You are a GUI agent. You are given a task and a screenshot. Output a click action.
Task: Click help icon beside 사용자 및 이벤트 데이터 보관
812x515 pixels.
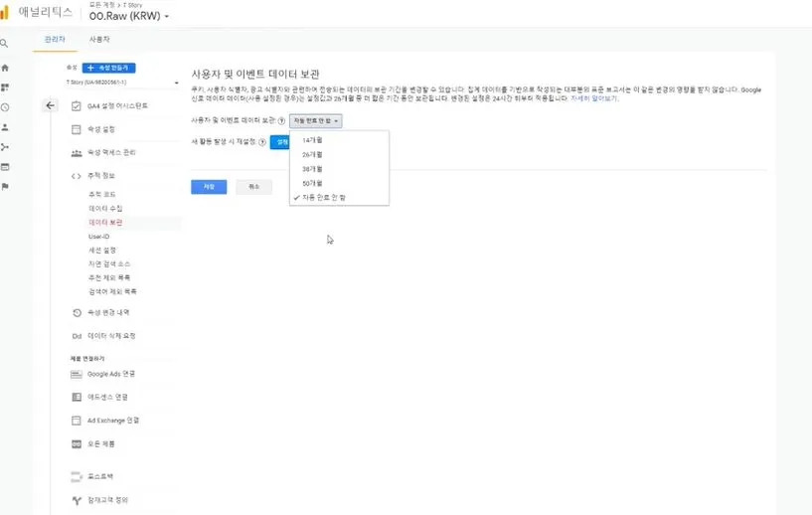(x=281, y=120)
